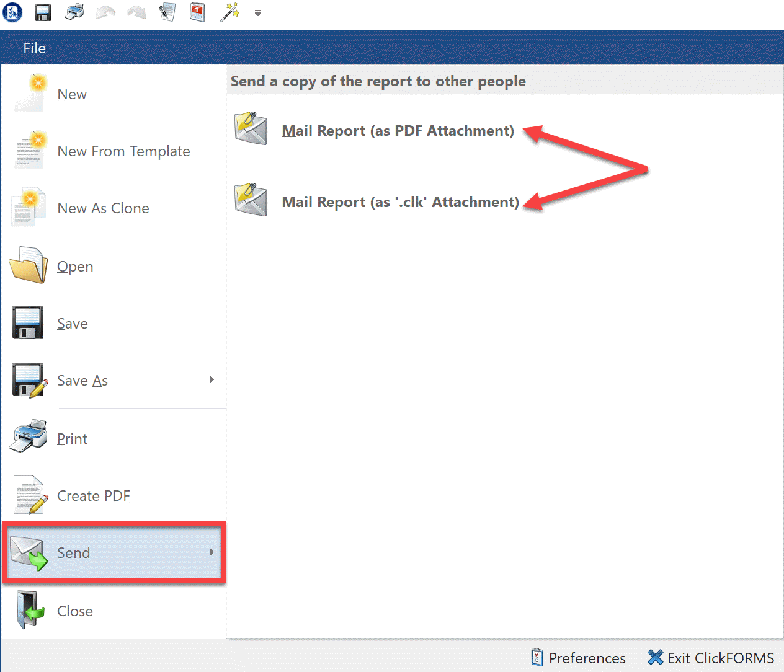The height and width of the screenshot is (672, 784).
Task: Expand the Save As submenu arrow
Action: point(212,380)
